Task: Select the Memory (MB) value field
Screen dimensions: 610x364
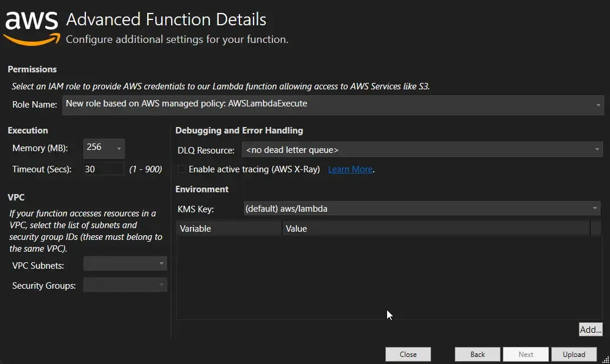Action: [97, 148]
